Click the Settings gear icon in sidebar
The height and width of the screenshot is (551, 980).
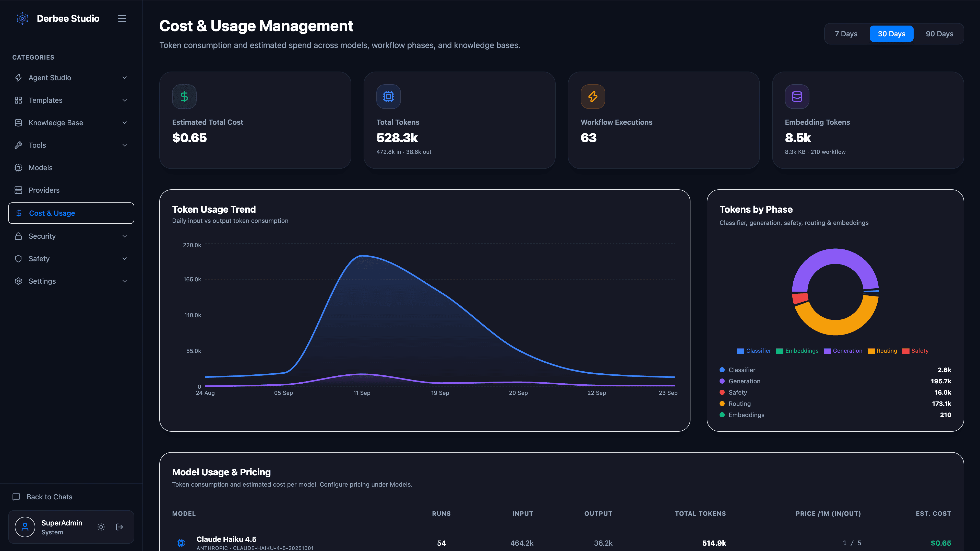click(x=18, y=281)
